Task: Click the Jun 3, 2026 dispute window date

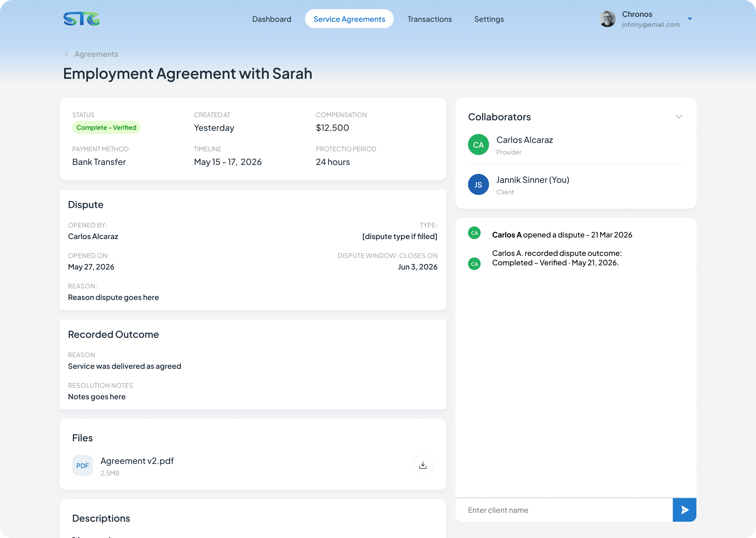Action: 418,267
